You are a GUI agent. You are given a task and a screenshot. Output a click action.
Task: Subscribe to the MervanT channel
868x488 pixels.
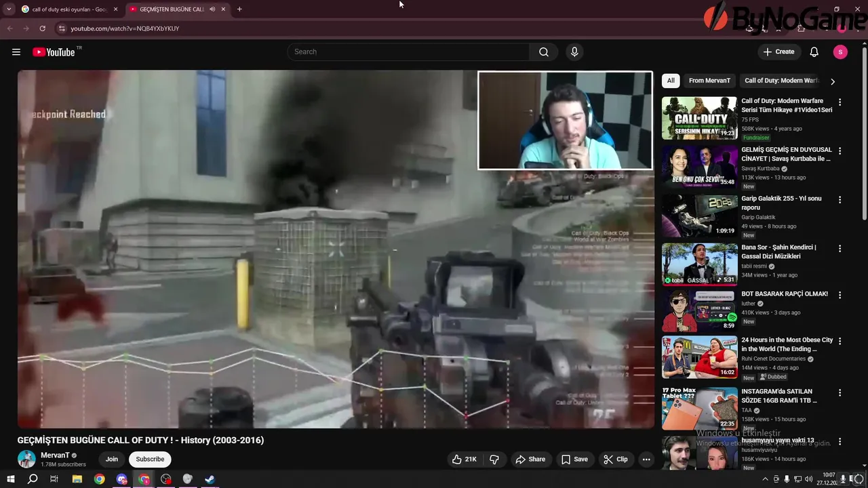150,460
